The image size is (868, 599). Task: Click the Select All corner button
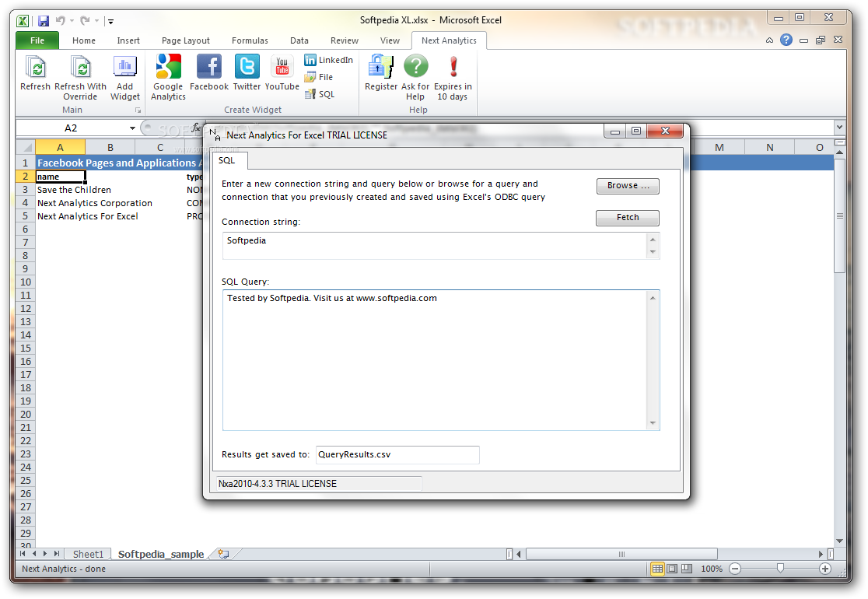pos(26,147)
